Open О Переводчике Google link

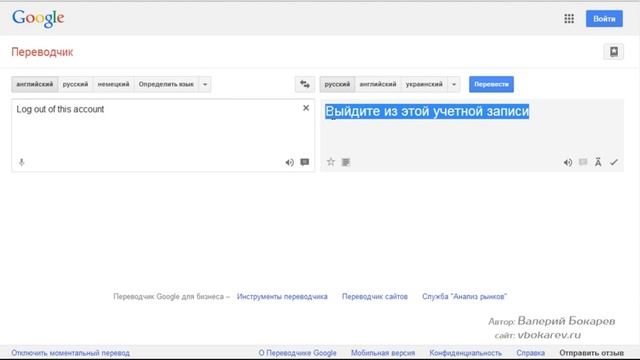pyautogui.click(x=297, y=353)
